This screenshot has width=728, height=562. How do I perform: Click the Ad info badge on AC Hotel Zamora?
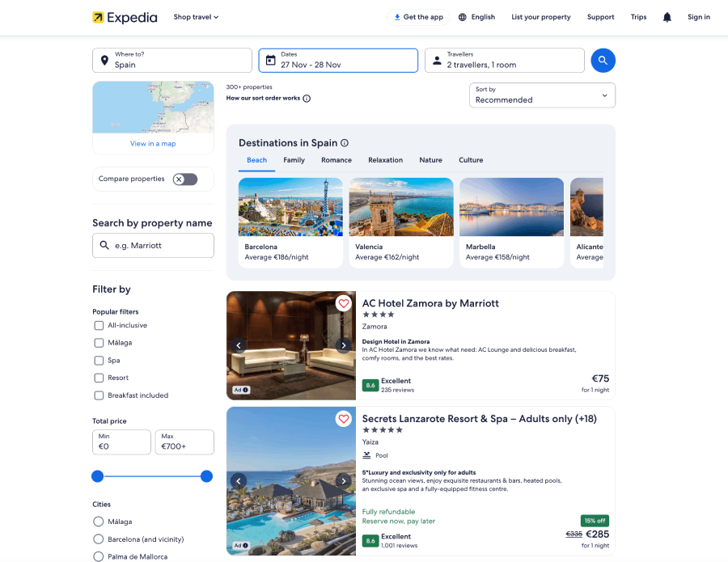tap(241, 390)
